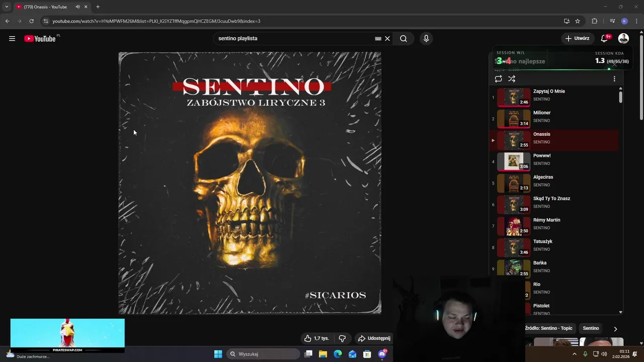The width and height of the screenshot is (644, 362).
Task: Click the playlist scrollbar thumb
Action: coord(620,97)
